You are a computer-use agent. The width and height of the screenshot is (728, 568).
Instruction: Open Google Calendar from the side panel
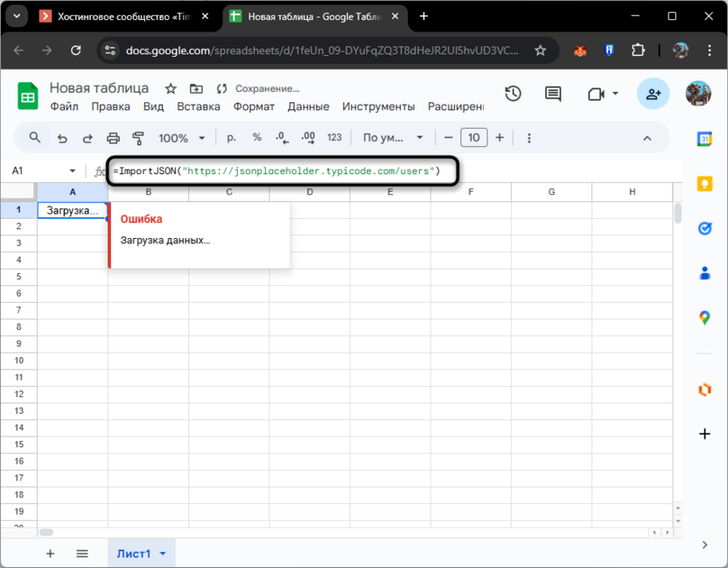(705, 137)
